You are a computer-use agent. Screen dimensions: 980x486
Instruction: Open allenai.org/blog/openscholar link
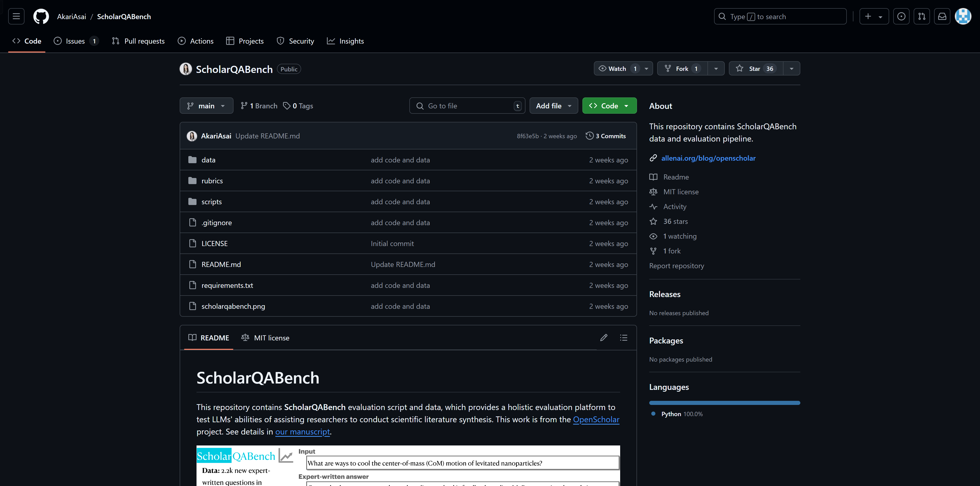click(708, 158)
